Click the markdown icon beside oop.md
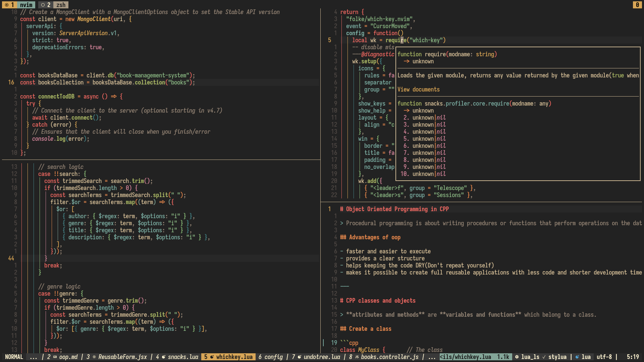Screen dimensions: 644x362 tap(55, 357)
